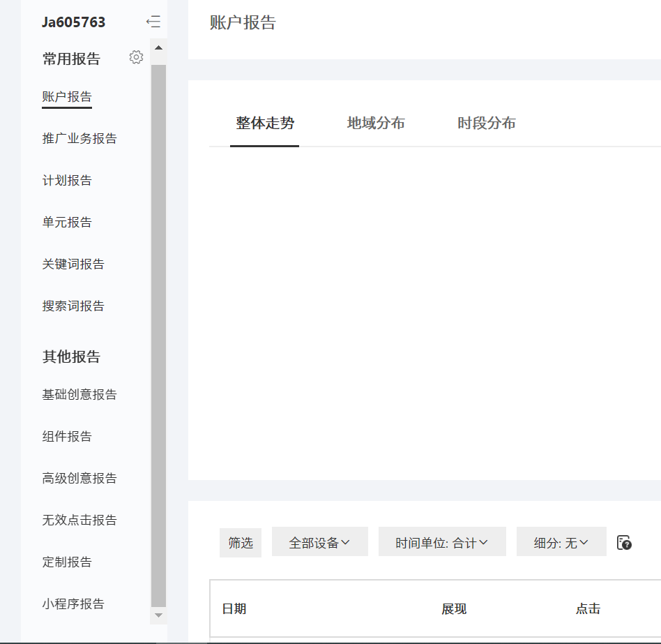Open common reports settings gear
661x644 pixels.
(x=136, y=58)
